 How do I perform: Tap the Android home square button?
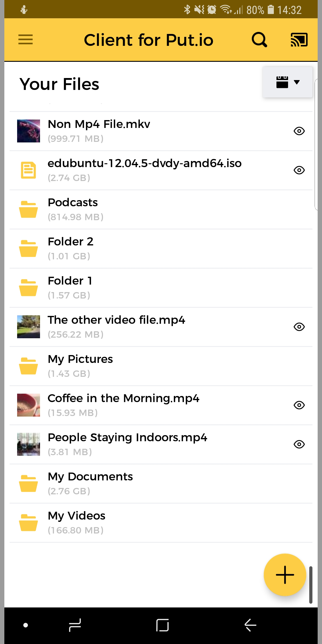pyautogui.click(x=162, y=625)
